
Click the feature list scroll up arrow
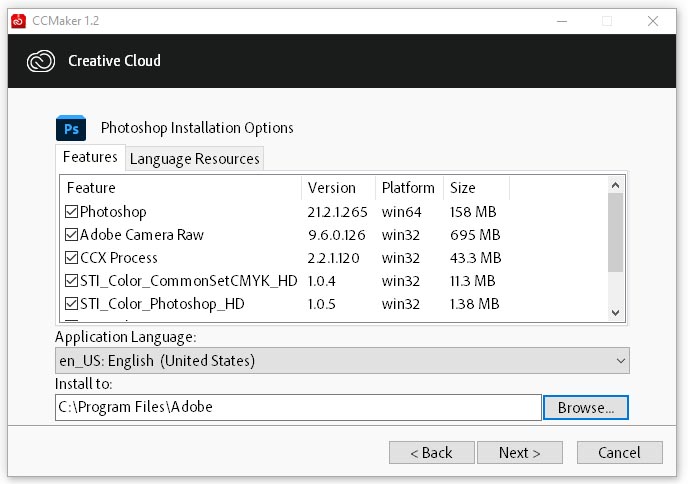[616, 186]
